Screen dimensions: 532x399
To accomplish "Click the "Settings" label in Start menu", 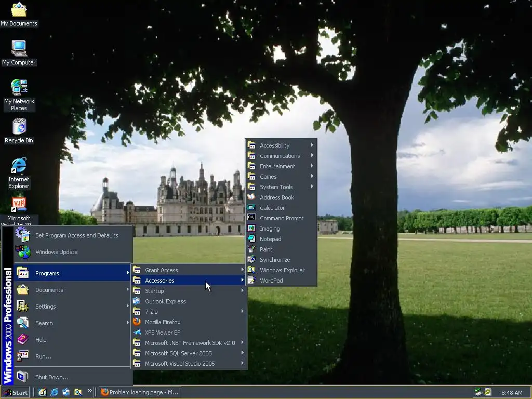I will [46, 307].
